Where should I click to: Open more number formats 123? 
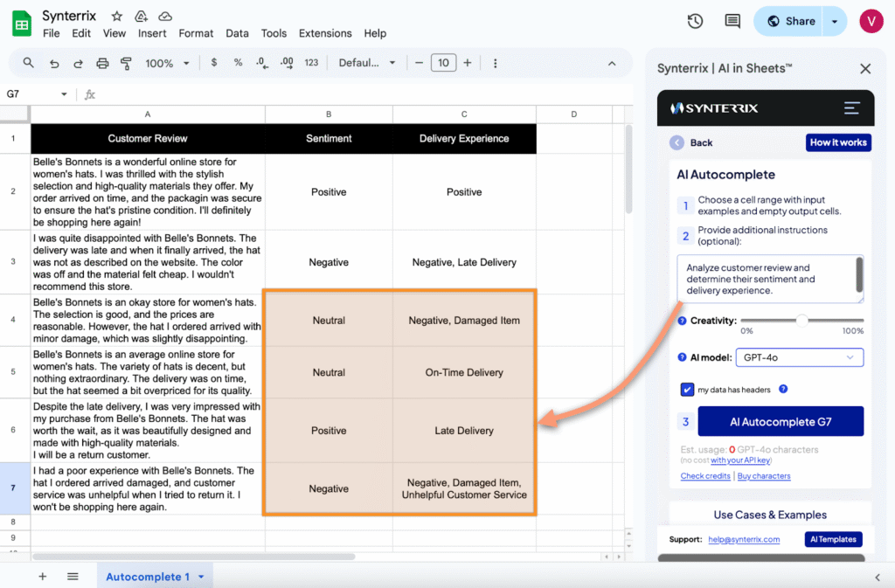click(x=311, y=63)
